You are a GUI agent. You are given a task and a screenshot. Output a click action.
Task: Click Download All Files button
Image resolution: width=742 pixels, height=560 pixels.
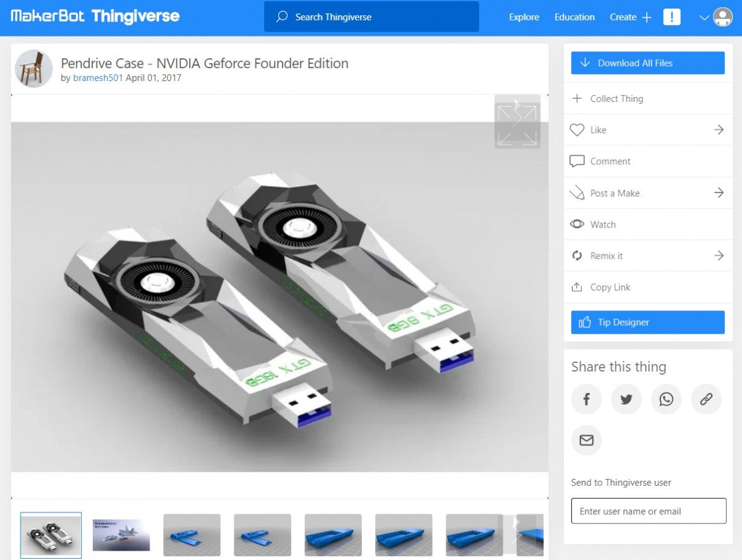click(x=647, y=63)
